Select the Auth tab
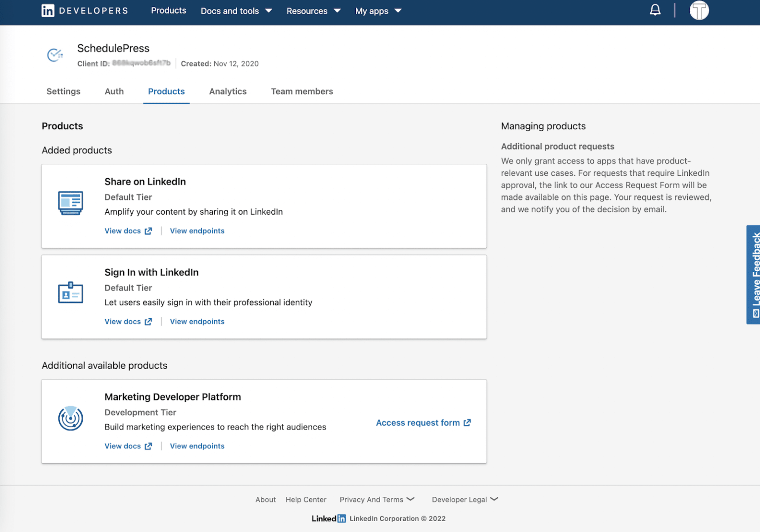The height and width of the screenshot is (532, 760). pyautogui.click(x=114, y=91)
